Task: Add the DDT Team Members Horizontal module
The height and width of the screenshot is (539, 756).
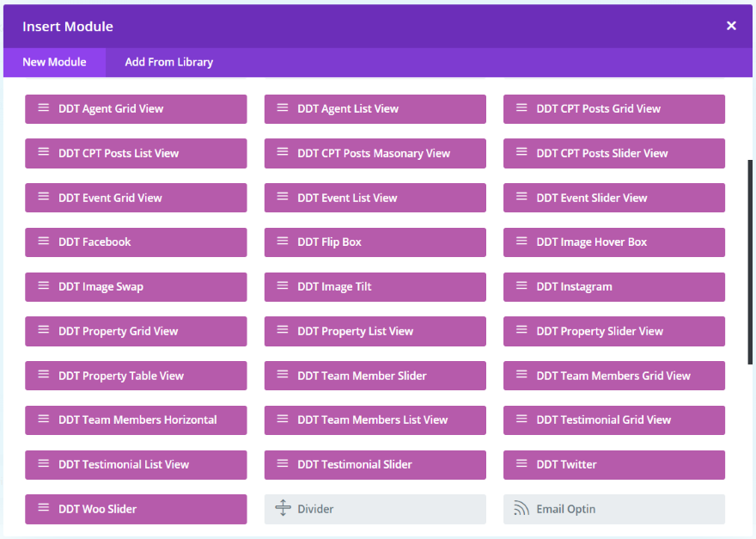Action: (x=136, y=420)
